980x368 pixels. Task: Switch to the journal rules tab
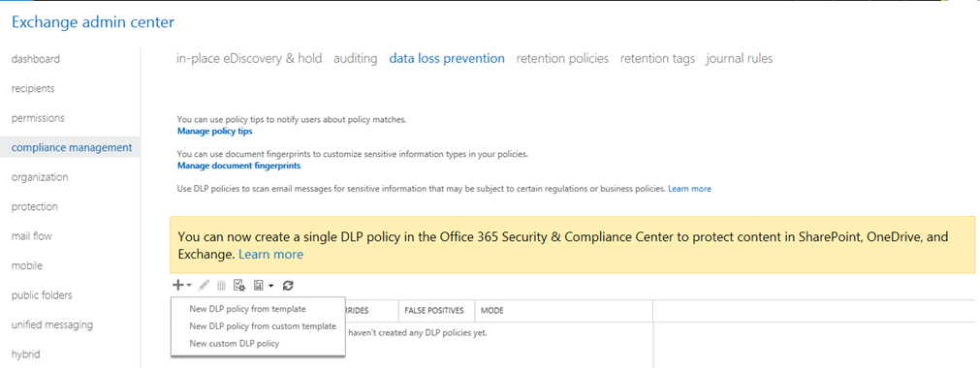tap(740, 59)
